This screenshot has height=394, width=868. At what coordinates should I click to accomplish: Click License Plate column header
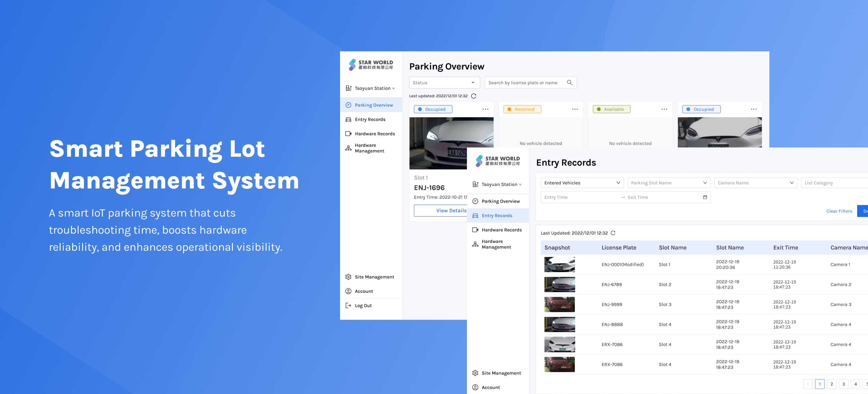tap(619, 247)
